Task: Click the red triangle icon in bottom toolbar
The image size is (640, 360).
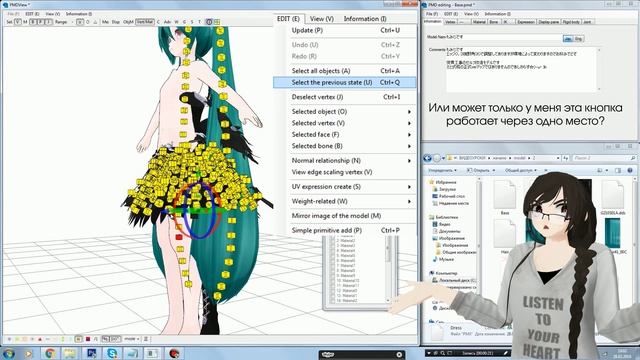Action: 40,339
